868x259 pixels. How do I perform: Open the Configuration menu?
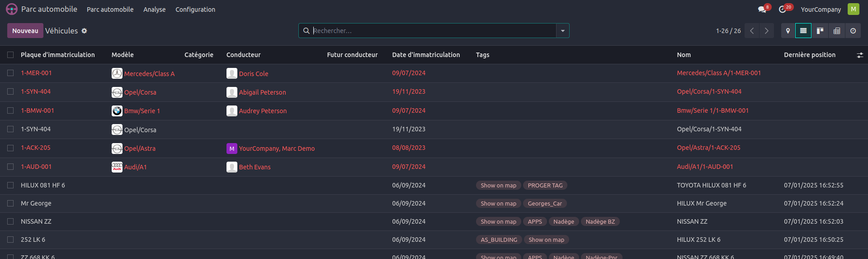[x=195, y=10]
